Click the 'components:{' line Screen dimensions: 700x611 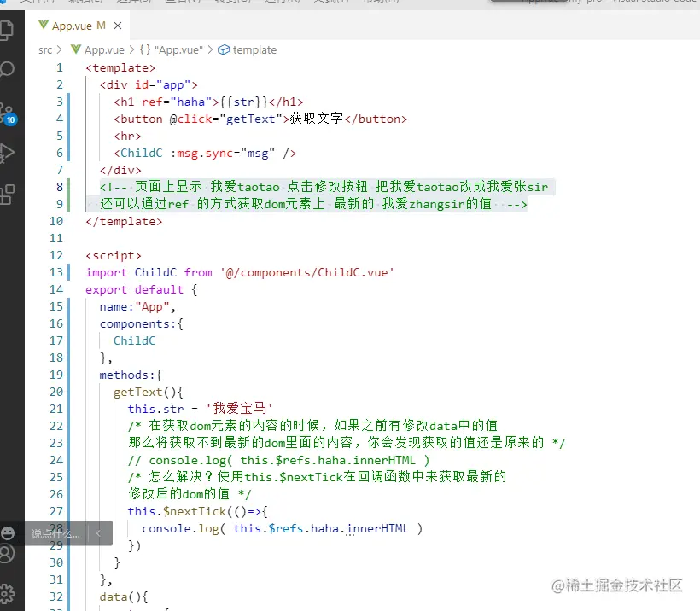[x=141, y=324]
